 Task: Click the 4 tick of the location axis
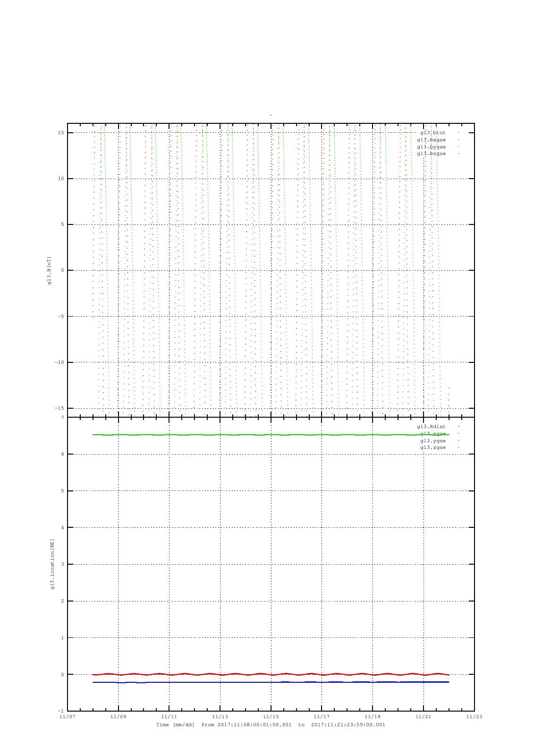click(x=62, y=528)
